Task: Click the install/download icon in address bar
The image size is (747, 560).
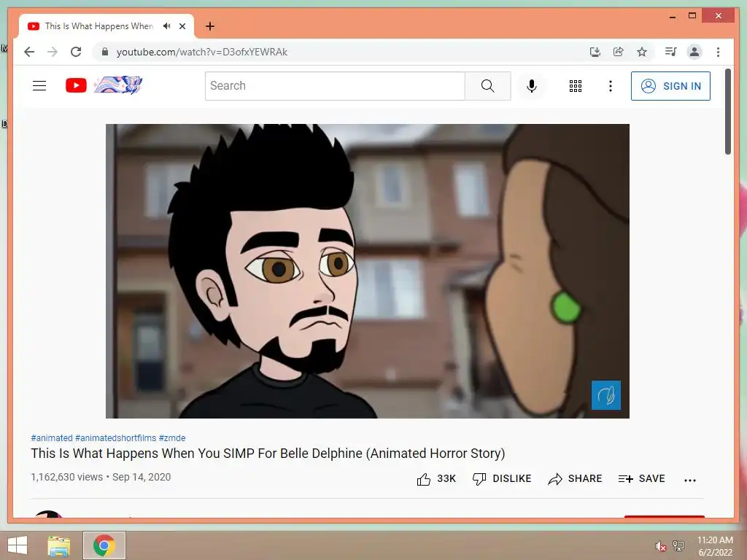Action: pos(595,52)
